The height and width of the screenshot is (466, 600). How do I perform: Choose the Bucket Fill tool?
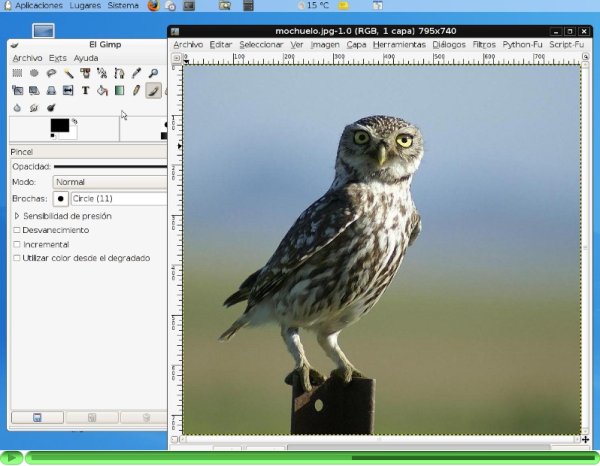pyautogui.click(x=102, y=90)
